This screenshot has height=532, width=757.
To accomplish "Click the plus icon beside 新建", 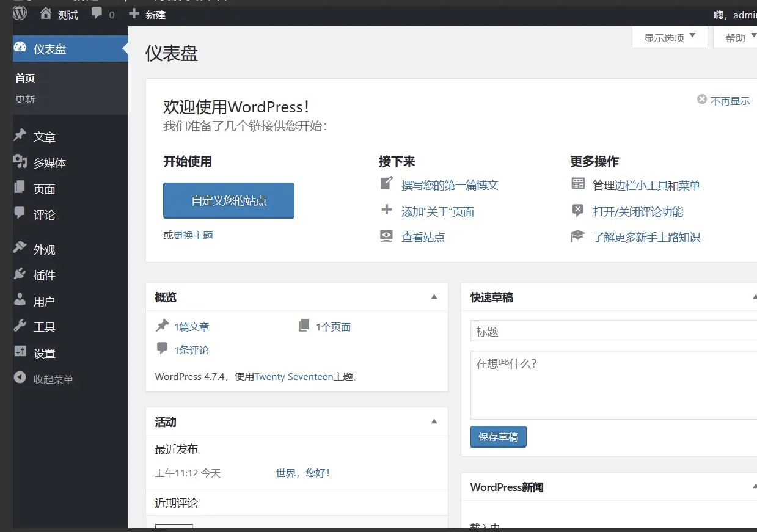I will [134, 13].
